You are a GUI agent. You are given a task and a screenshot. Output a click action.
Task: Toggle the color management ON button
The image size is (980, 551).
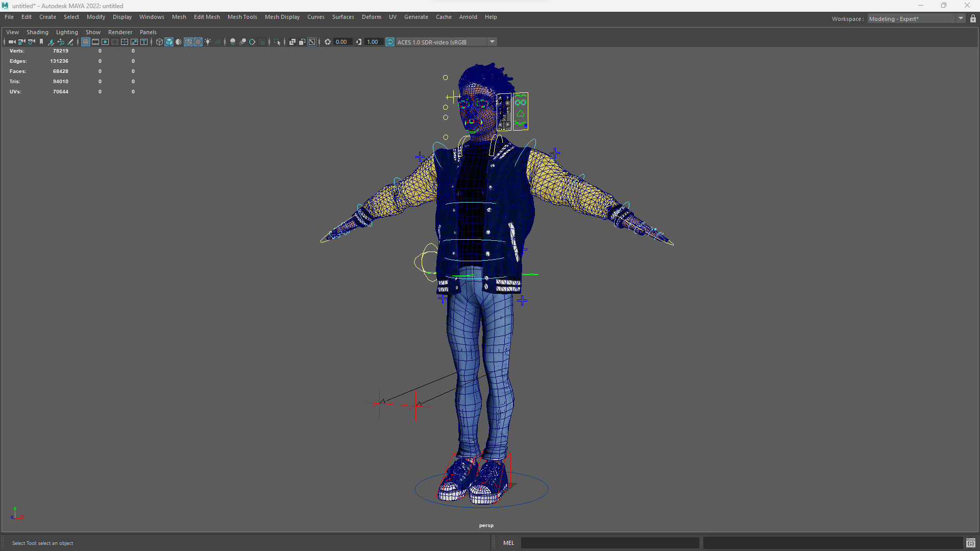390,42
